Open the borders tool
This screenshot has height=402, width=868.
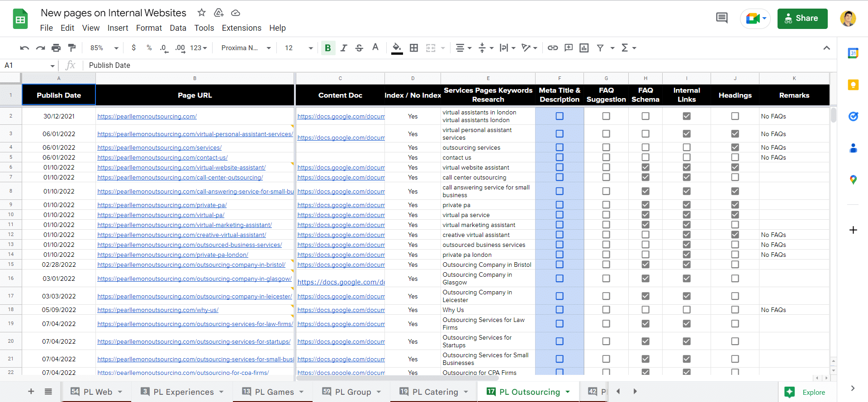tap(414, 48)
